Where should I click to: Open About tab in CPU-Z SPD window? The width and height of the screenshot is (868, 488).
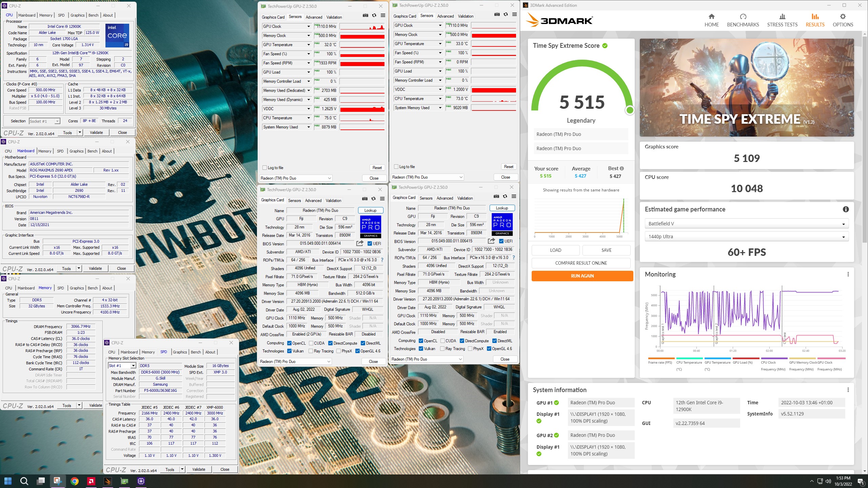pyautogui.click(x=210, y=352)
